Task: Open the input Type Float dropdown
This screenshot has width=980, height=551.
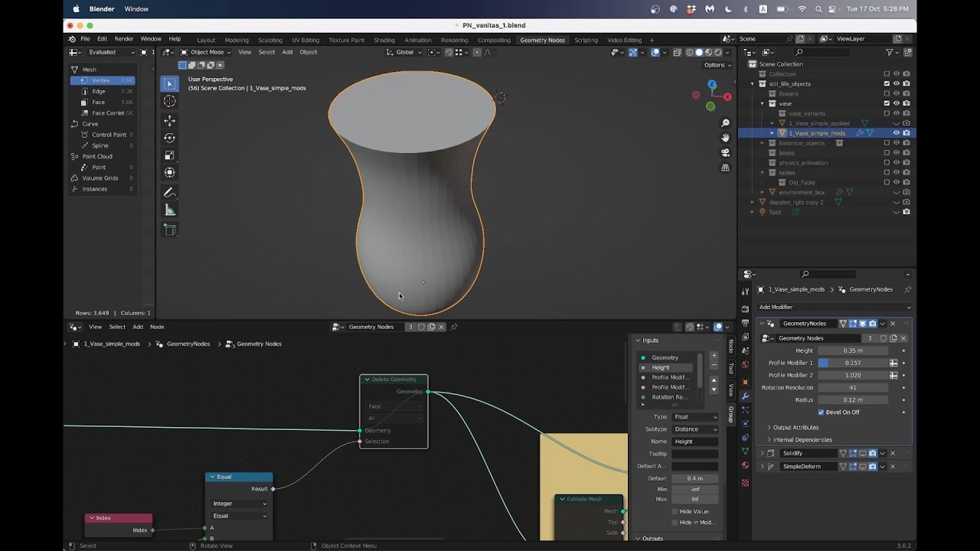Action: [x=695, y=417]
